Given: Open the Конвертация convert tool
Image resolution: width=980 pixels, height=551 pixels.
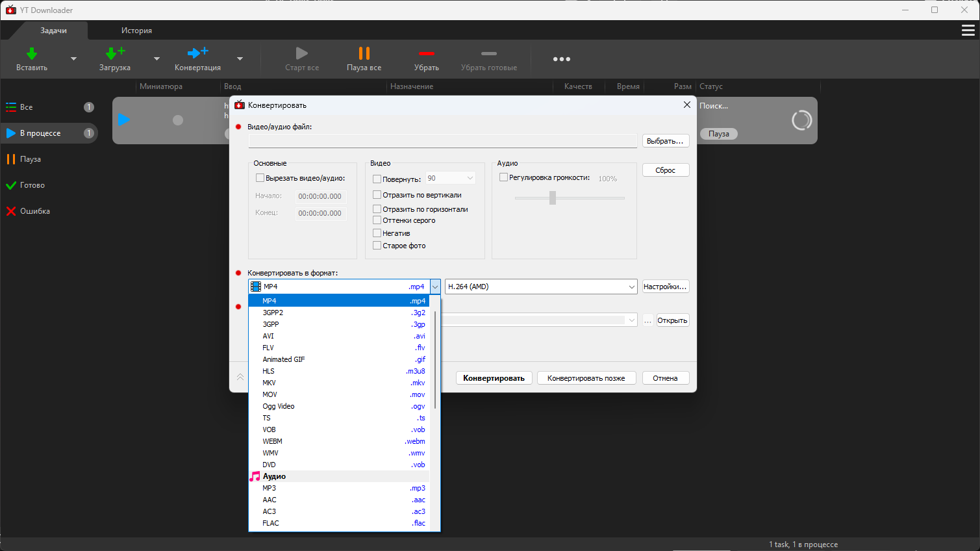Looking at the screenshot, I should [x=197, y=54].
